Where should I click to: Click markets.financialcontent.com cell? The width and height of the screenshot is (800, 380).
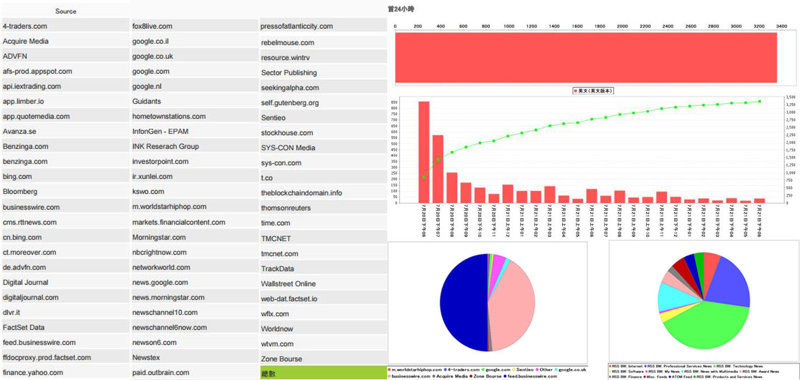(x=195, y=222)
